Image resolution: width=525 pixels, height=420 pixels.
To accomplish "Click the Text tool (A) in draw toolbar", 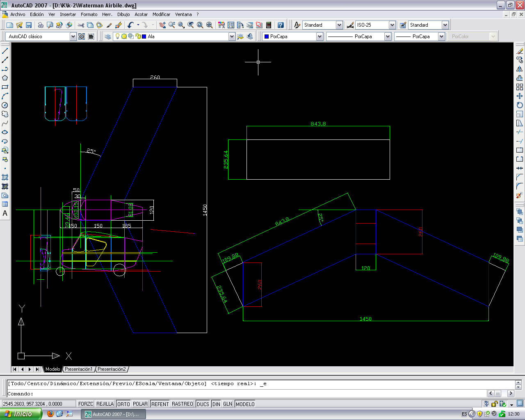I will click(5, 213).
